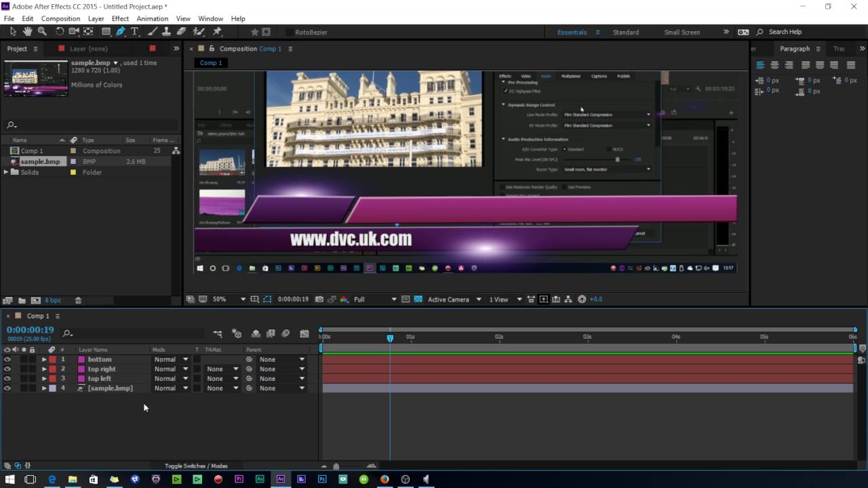This screenshot has height=488, width=868.
Task: Select the Unified Camera tool
Action: pos(74,32)
